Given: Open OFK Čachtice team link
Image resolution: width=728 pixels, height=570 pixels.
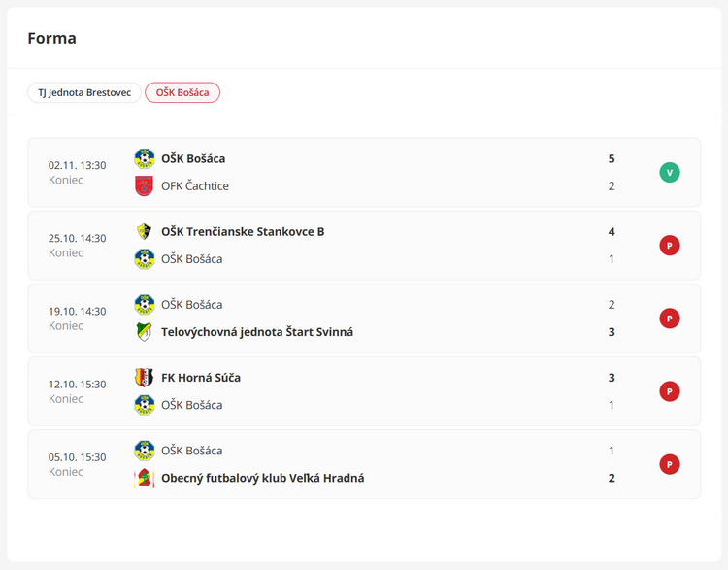Looking at the screenshot, I should tap(195, 186).
